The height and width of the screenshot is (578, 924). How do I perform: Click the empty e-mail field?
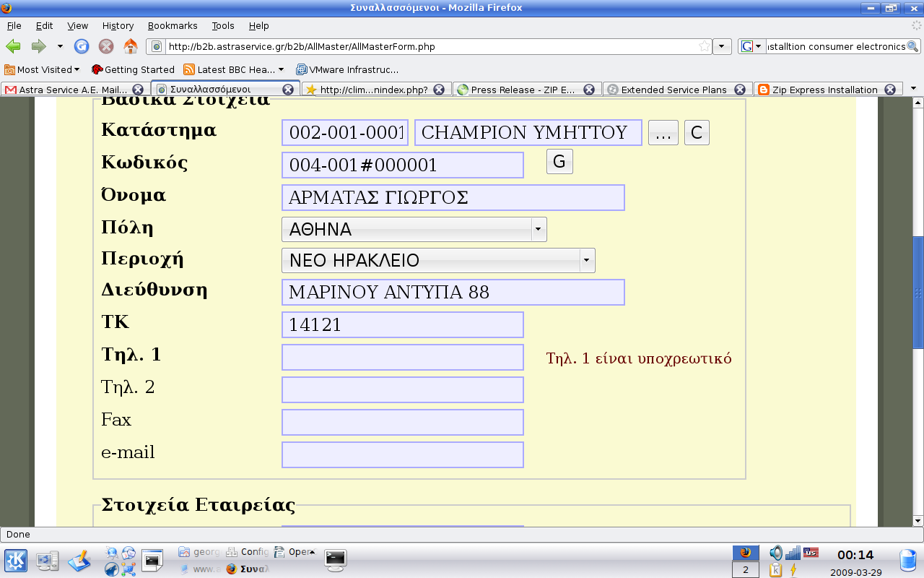click(403, 454)
